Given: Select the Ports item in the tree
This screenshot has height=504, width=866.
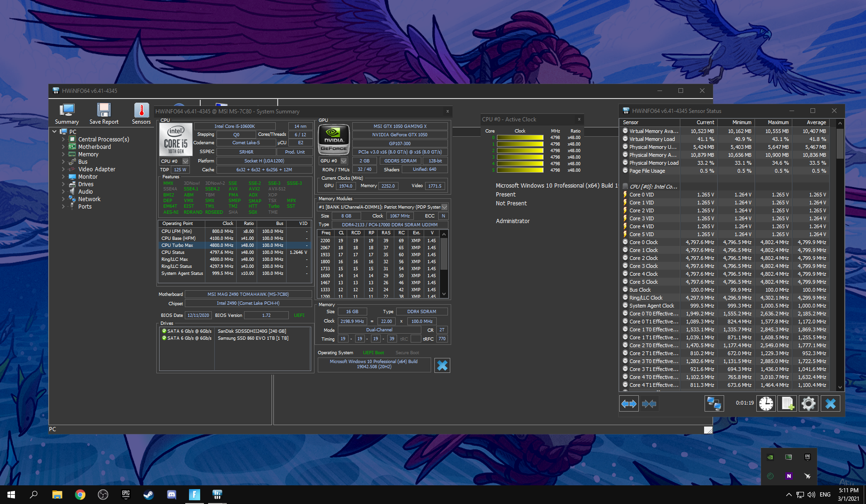Looking at the screenshot, I should (85, 207).
